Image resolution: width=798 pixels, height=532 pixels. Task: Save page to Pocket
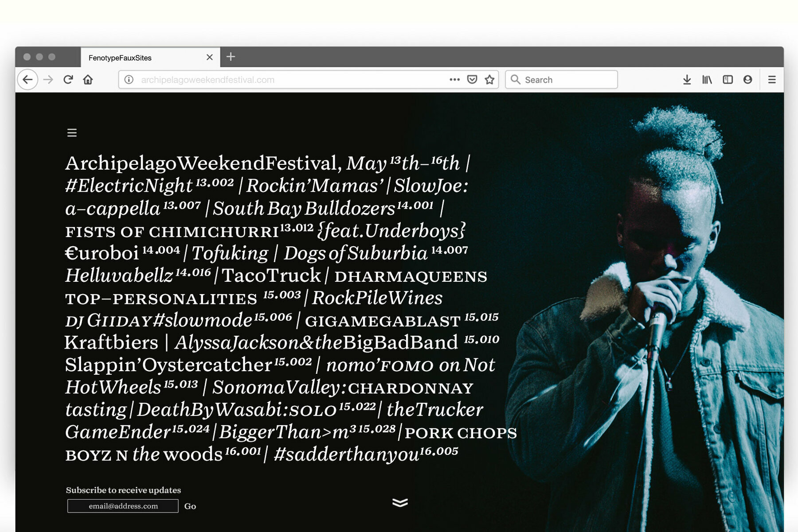point(472,80)
